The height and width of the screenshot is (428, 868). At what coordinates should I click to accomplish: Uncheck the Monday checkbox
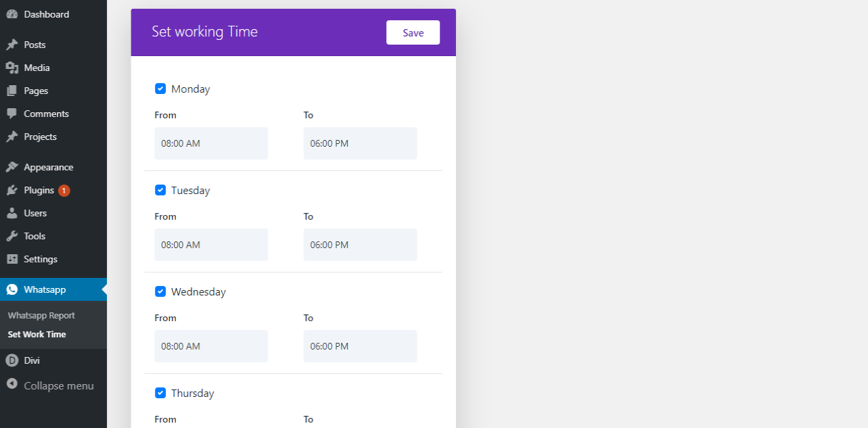click(x=160, y=89)
